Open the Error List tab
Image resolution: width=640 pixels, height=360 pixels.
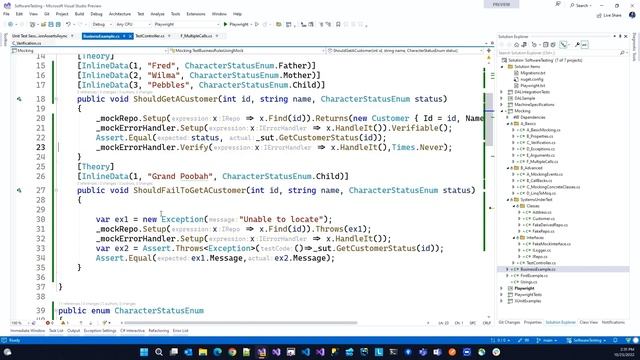pyautogui.click(x=180, y=331)
